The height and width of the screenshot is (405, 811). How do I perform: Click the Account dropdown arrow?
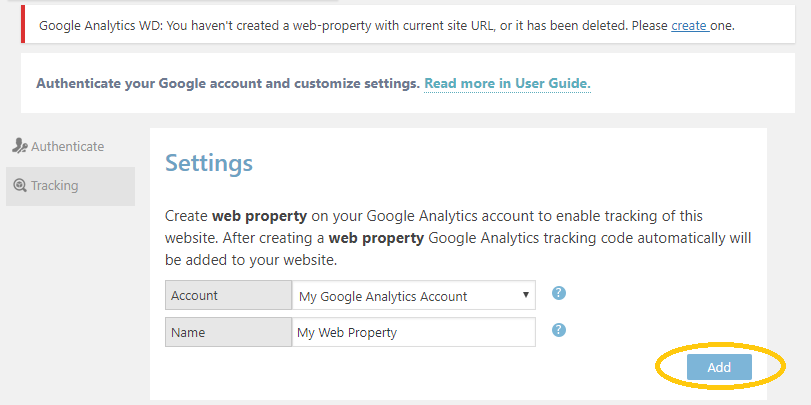point(525,295)
